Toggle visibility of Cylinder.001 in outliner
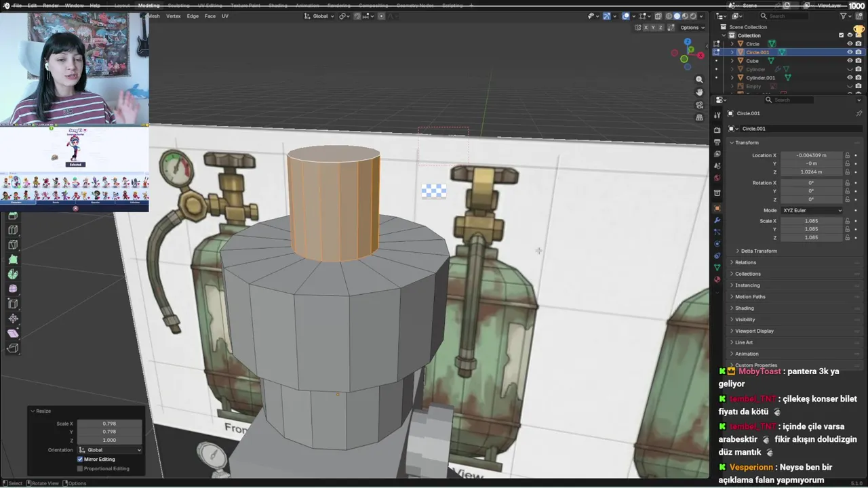Image resolution: width=868 pixels, height=488 pixels. tap(850, 78)
